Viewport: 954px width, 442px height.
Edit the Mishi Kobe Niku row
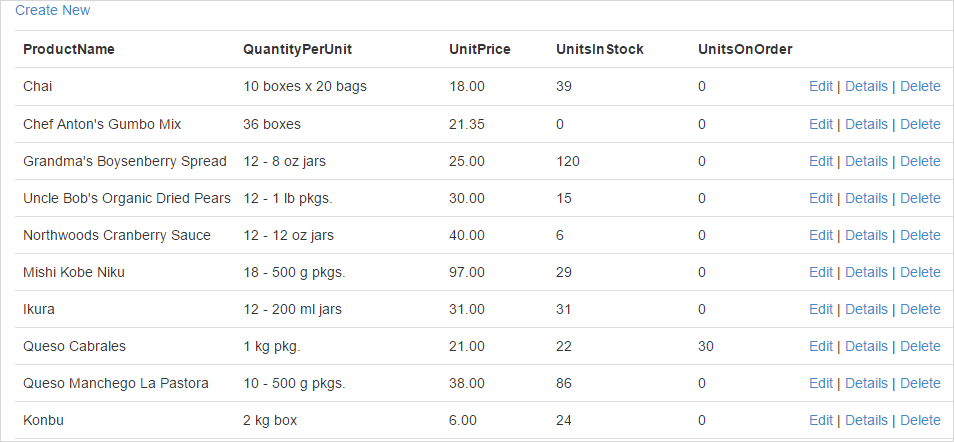pos(820,272)
